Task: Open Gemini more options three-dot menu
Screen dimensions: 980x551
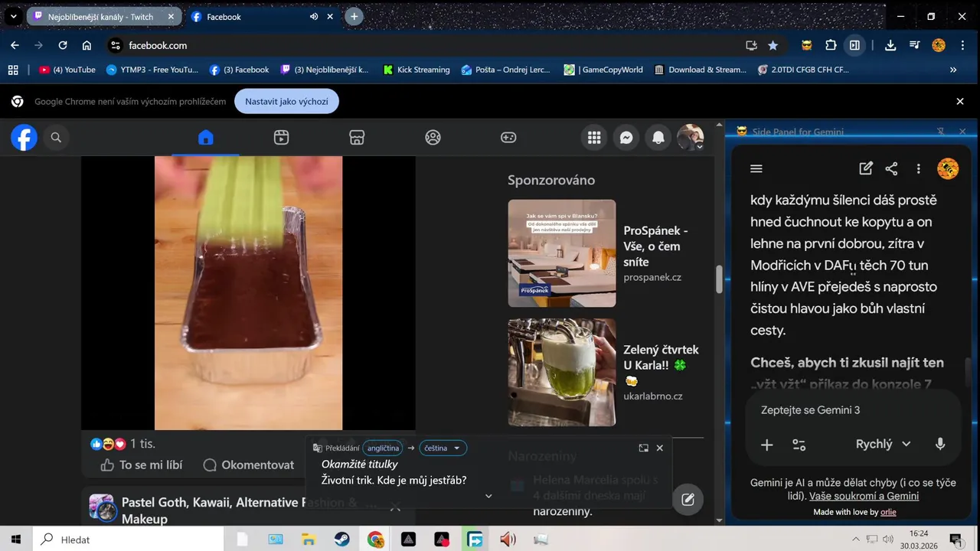Action: [919, 168]
